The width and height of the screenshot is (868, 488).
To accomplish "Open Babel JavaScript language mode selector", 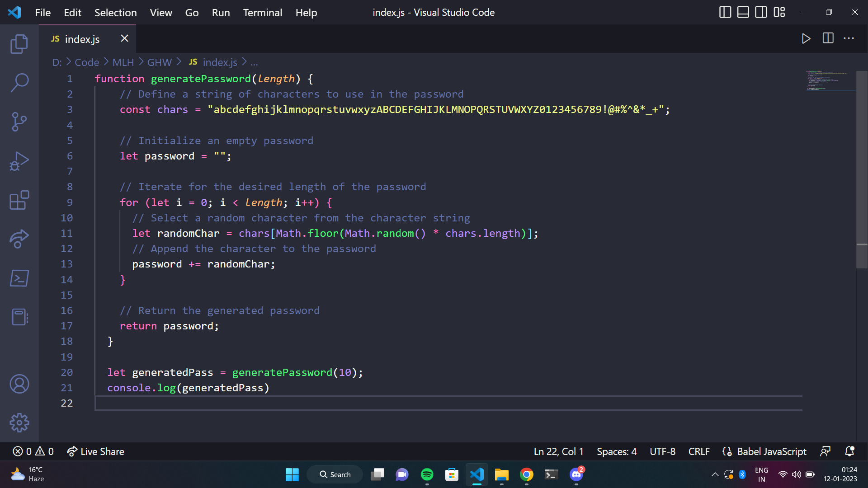I will [x=771, y=451].
